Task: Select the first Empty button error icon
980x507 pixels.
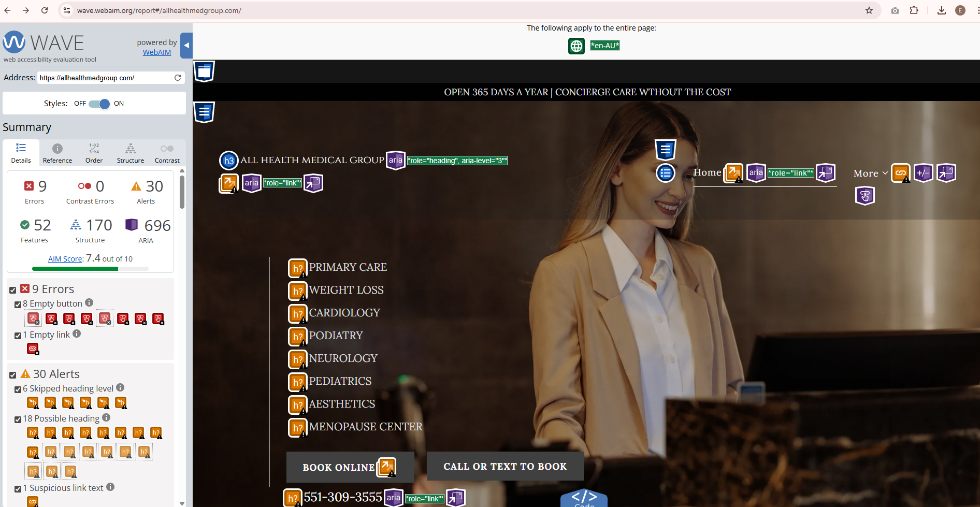Action: coord(33,318)
